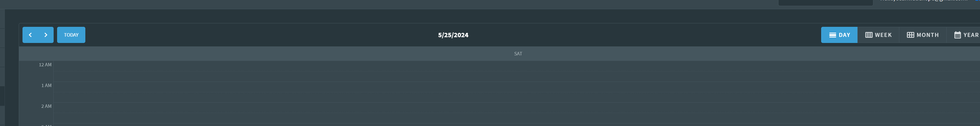Click the 5/25/2024 date title

click(453, 35)
